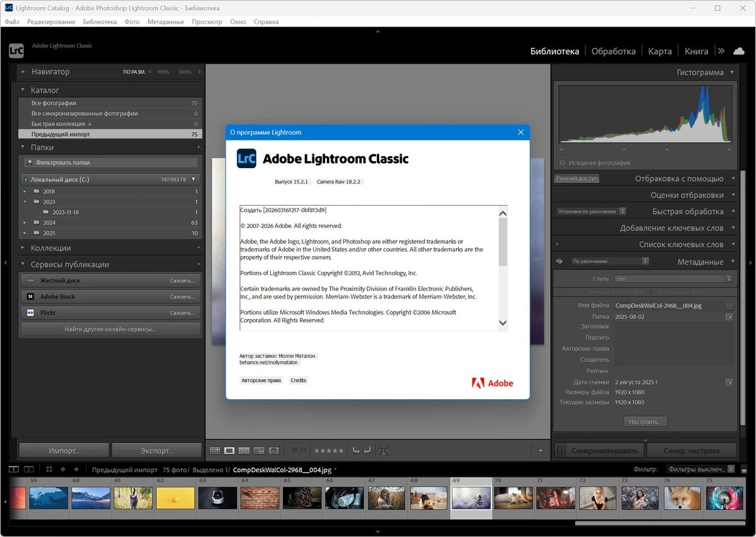The height and width of the screenshot is (537, 756).
Task: Open the Редактирование menu
Action: [51, 21]
